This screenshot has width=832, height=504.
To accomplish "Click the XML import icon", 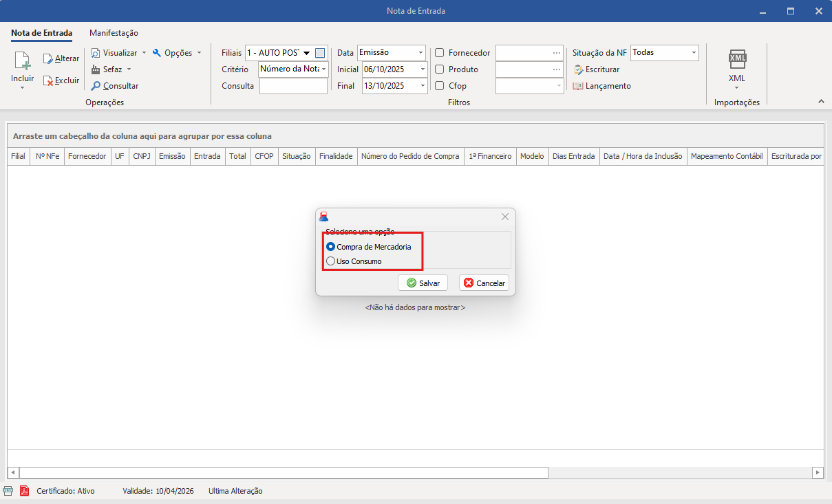I will (737, 61).
